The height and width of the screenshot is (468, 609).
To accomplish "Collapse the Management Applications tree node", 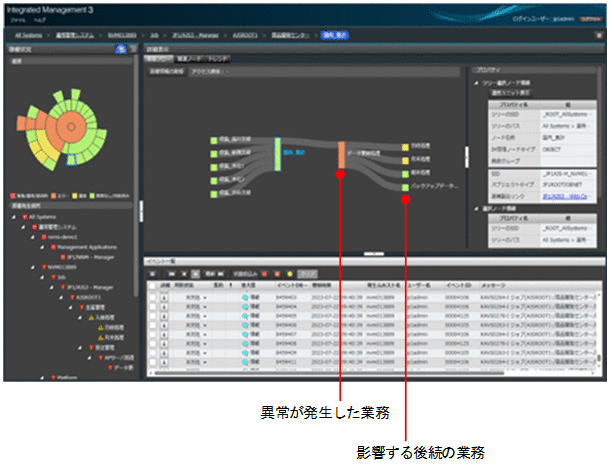I will [x=42, y=247].
